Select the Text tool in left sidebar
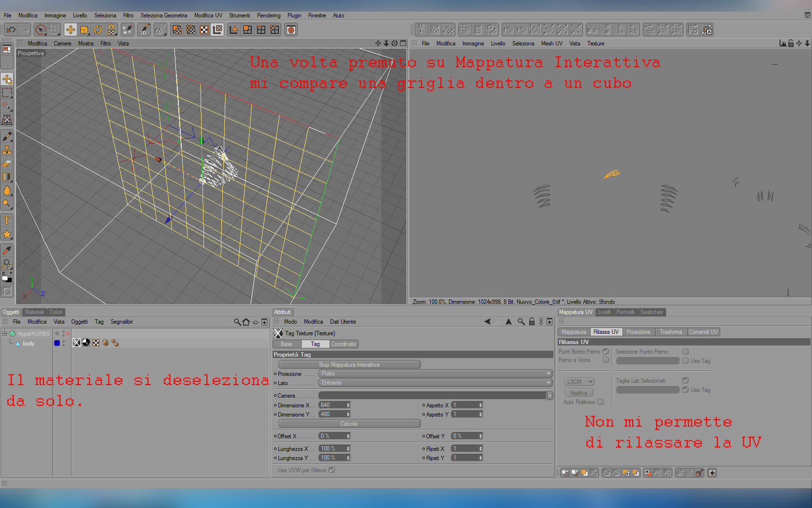The image size is (812, 508). 7,221
